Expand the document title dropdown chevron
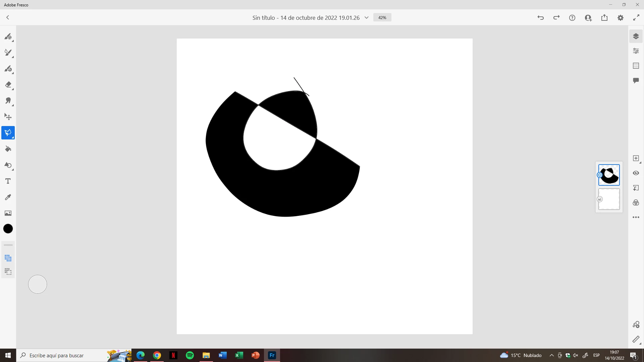 [x=367, y=18]
